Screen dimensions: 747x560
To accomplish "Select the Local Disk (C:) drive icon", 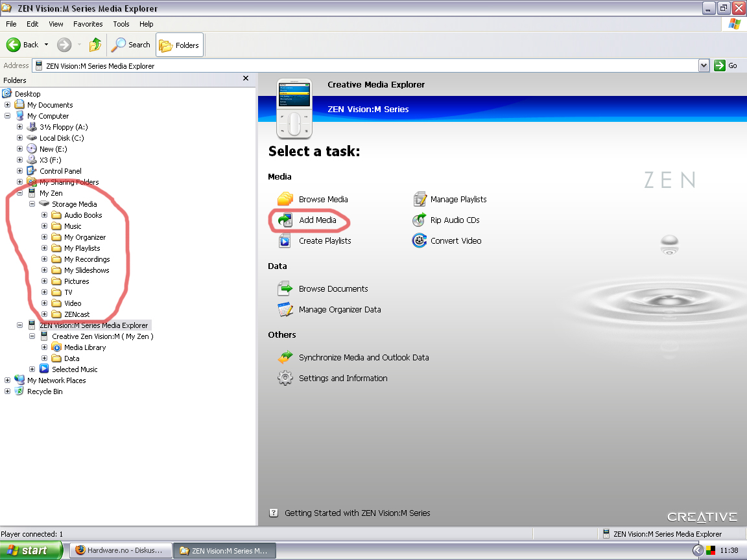I will coord(32,137).
